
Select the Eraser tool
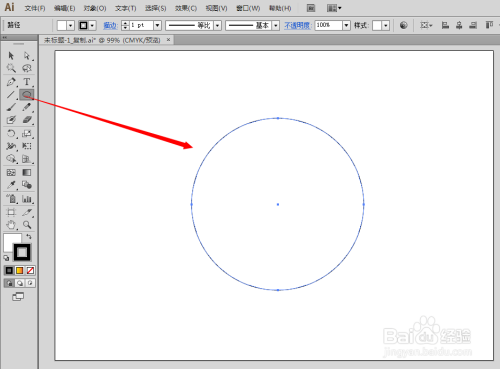[x=27, y=120]
